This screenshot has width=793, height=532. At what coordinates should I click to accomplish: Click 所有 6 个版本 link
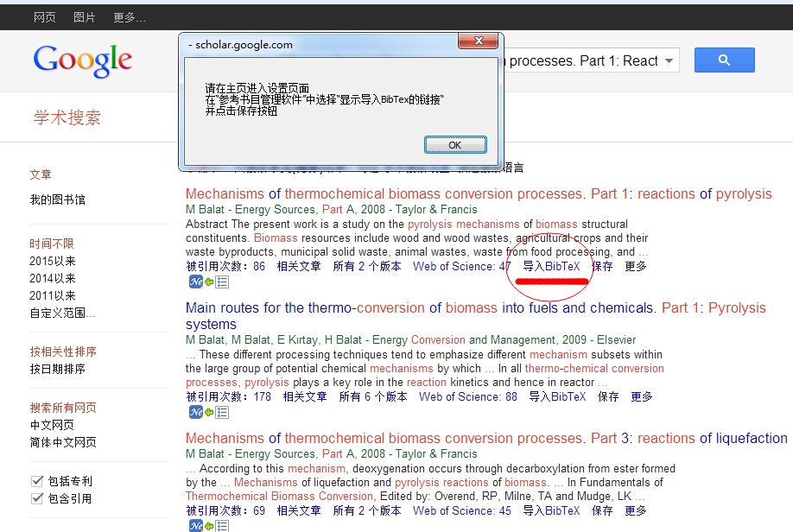point(373,396)
